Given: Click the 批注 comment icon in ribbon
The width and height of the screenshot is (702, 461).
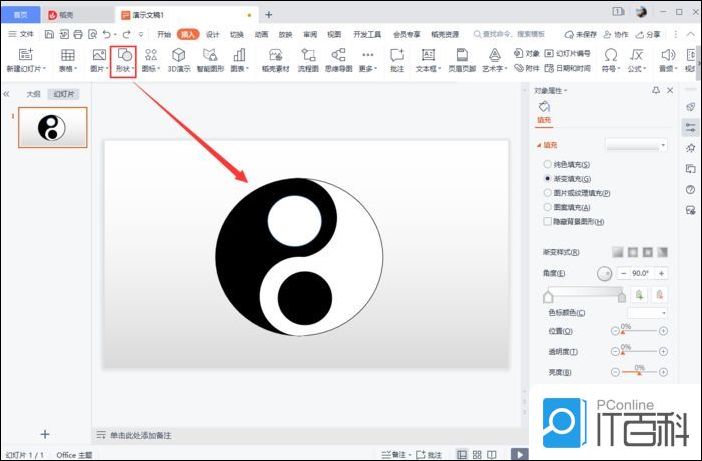Looking at the screenshot, I should [397, 60].
